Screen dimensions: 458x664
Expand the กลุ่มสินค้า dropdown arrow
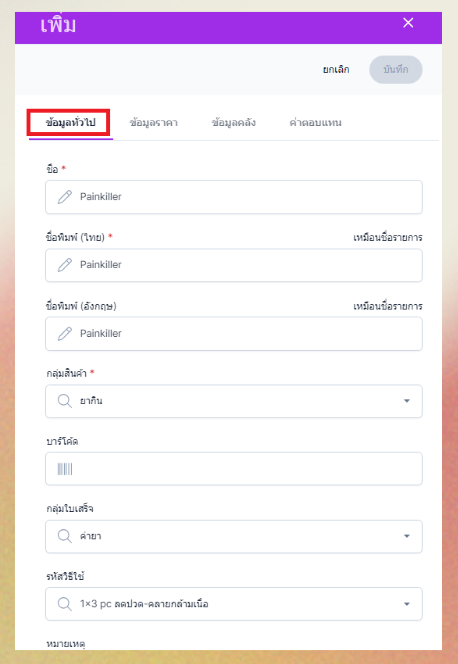[407, 401]
